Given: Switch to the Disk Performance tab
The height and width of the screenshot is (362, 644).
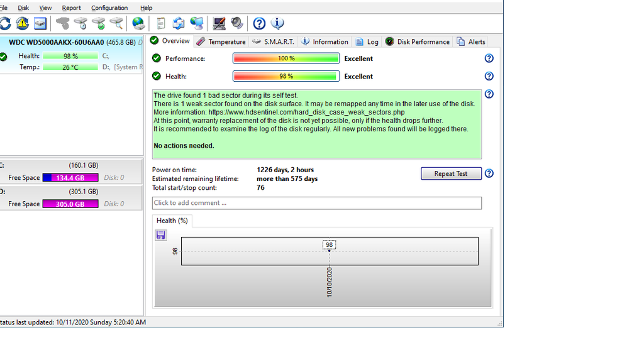Looking at the screenshot, I should pos(418,42).
